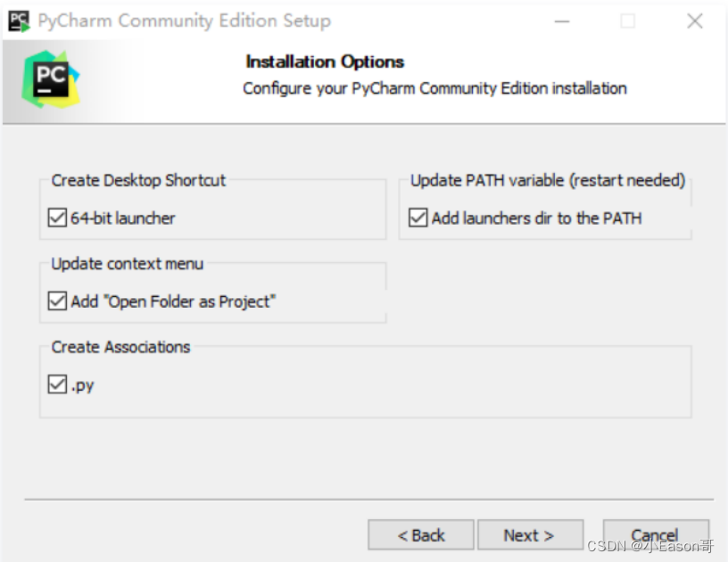Click the 'PyCharm Community Edition Setup' window title
Image resolution: width=728 pixels, height=562 pixels.
point(185,21)
